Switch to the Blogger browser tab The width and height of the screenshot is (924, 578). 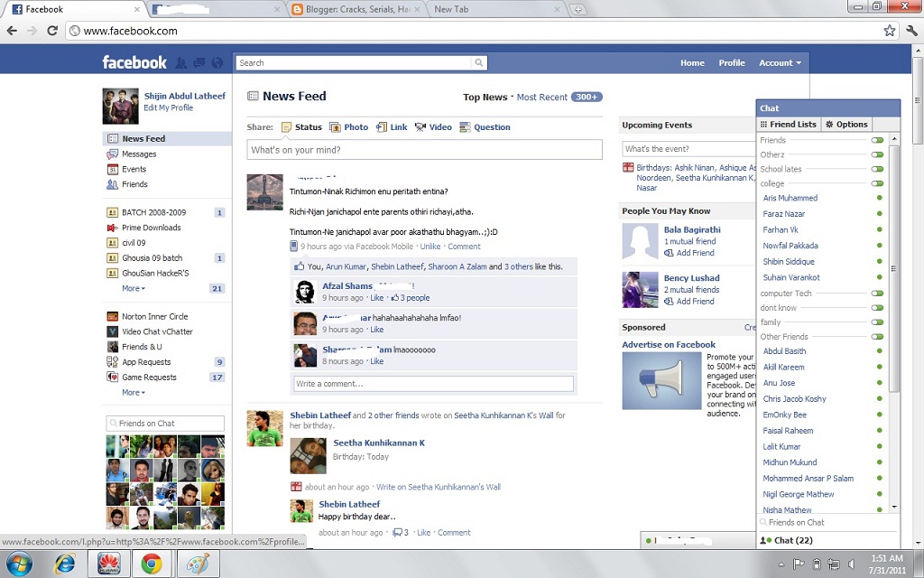pyautogui.click(x=356, y=9)
